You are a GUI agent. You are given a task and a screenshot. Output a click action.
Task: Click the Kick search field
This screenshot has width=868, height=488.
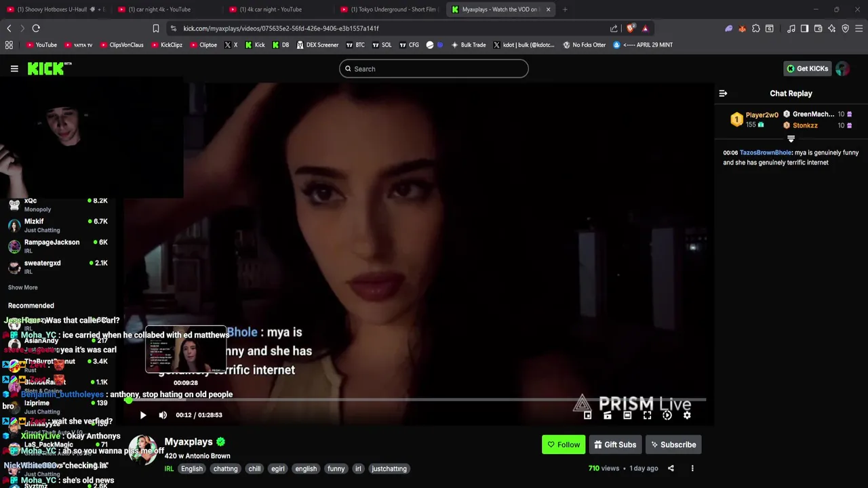point(434,68)
